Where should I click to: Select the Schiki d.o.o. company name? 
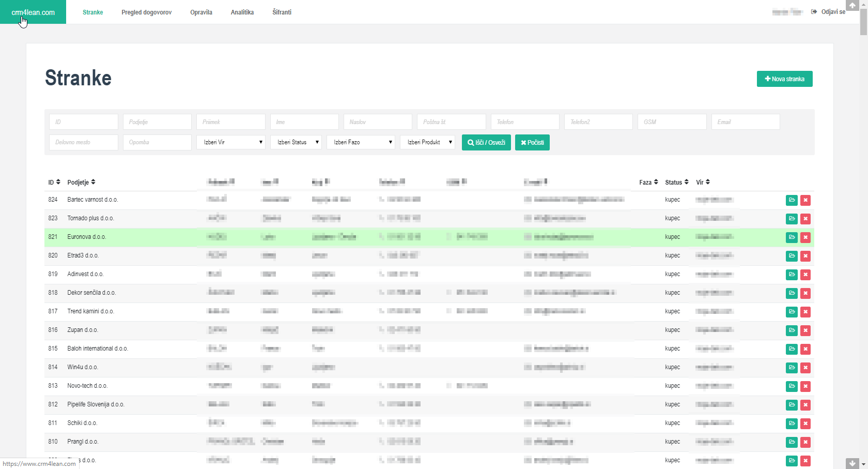[82, 423]
